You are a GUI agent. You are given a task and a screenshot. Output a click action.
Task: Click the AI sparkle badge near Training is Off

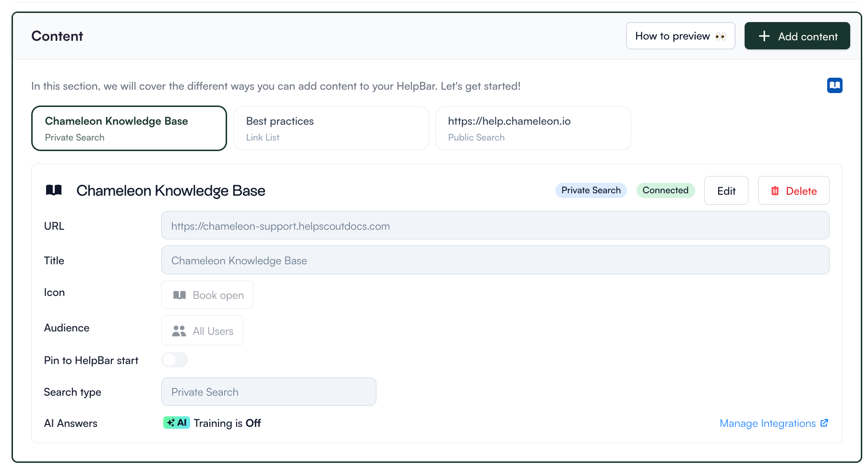[176, 423]
